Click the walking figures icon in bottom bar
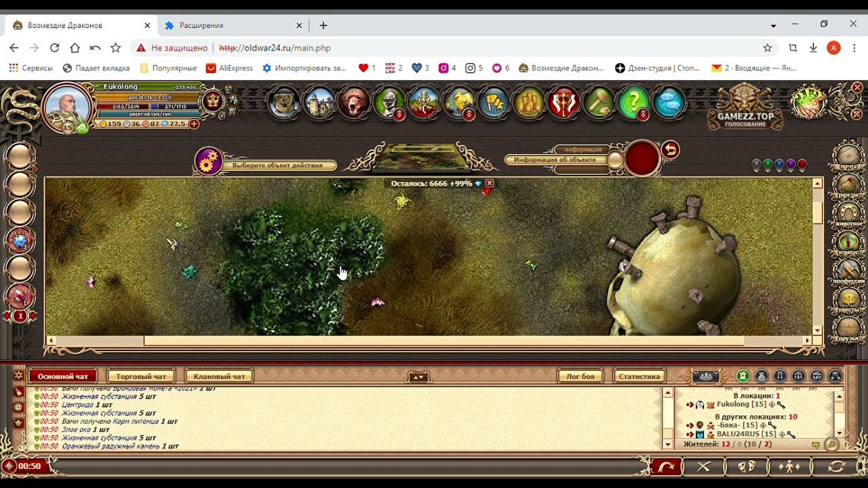 (x=789, y=466)
